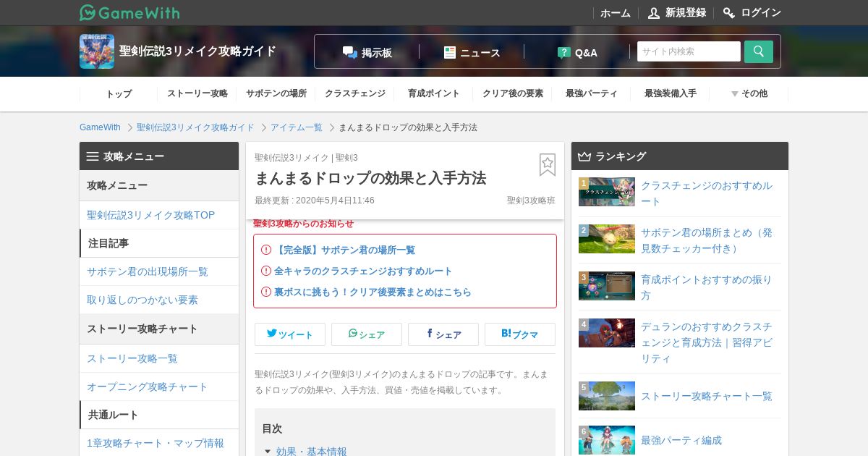
Task: Open the クラスチェンジ navigation tab
Action: click(x=355, y=93)
